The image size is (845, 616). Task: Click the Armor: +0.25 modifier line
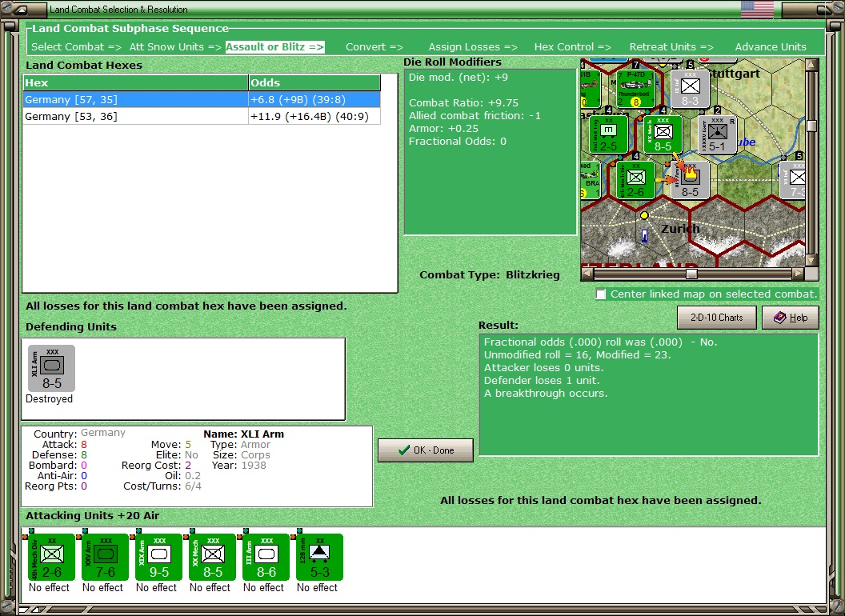tap(443, 129)
